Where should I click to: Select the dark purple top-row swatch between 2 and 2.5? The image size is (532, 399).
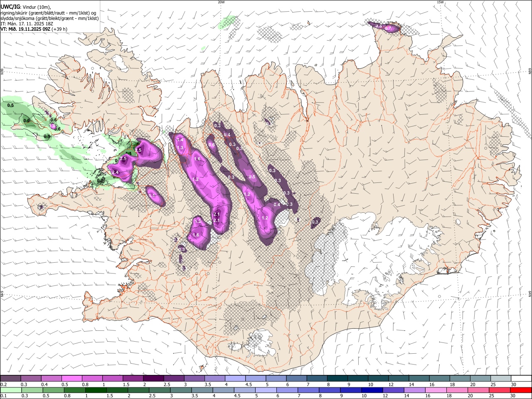[153, 379]
